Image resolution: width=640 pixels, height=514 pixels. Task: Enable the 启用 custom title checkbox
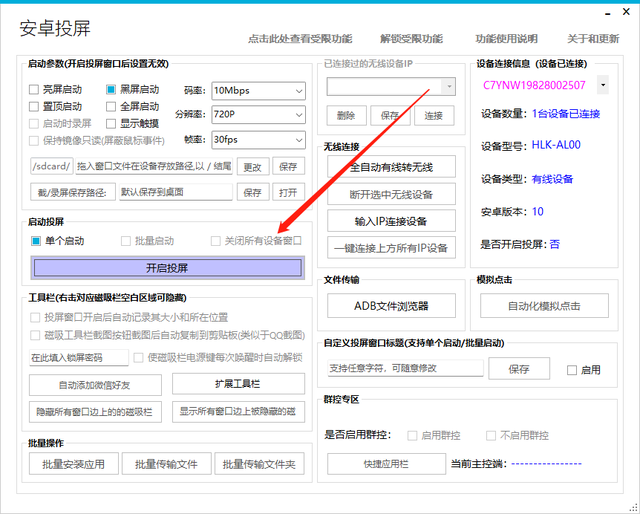point(572,370)
